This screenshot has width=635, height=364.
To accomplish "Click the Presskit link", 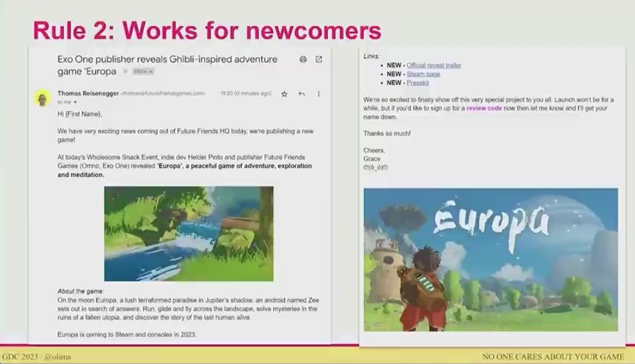I will point(418,83).
